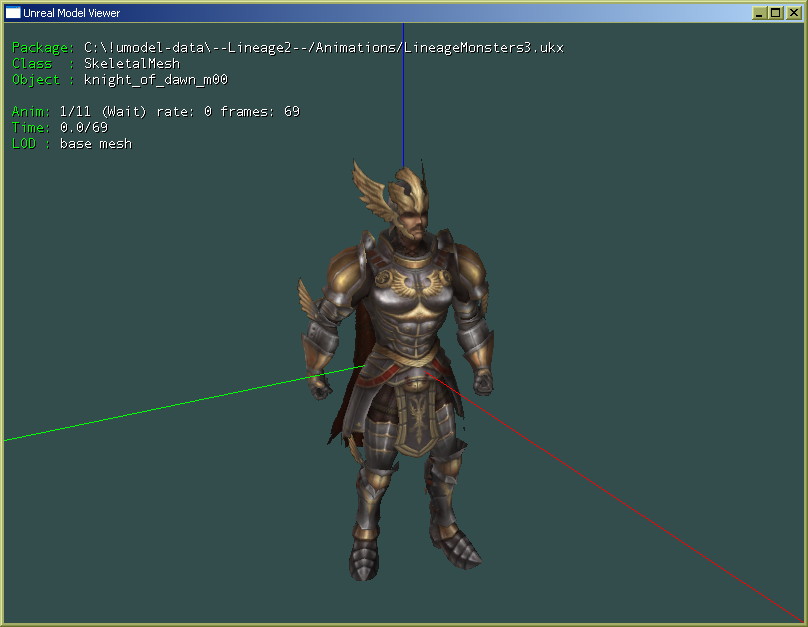
Task: Click the Unreal Model Viewer title bar icon
Action: [x=13, y=12]
